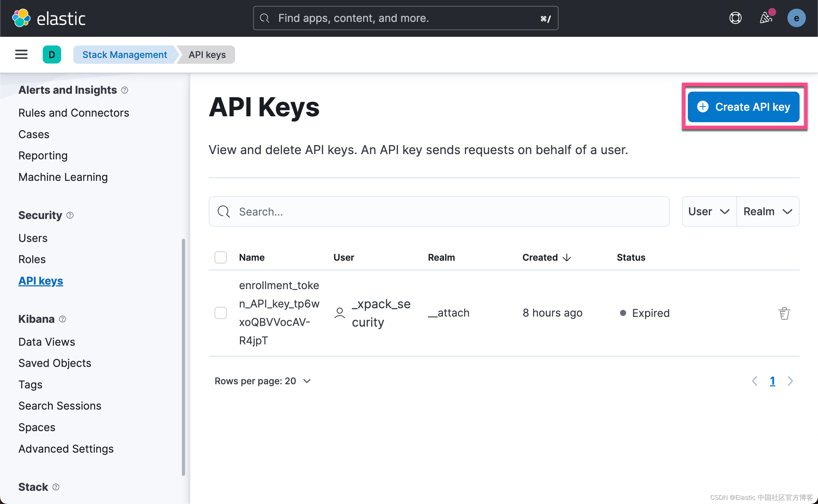The image size is (818, 504).
Task: Open the Rows per page selector
Action: click(x=262, y=381)
